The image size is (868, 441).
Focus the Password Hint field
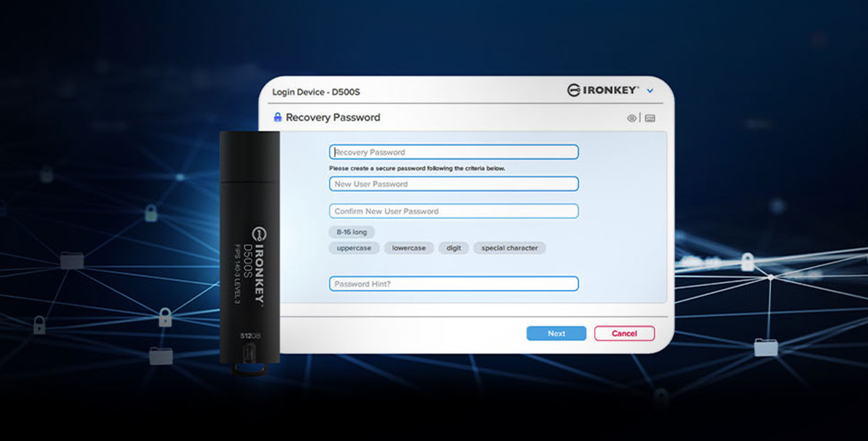[x=454, y=283]
